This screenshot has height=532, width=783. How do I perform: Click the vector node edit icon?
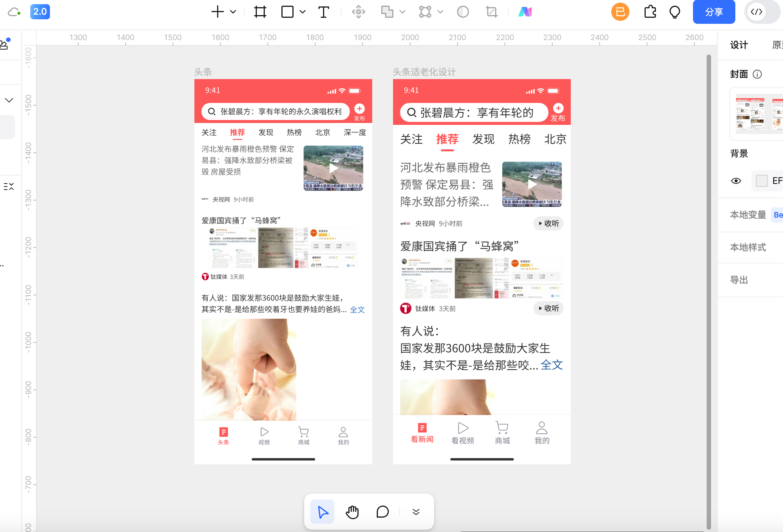[x=425, y=12]
